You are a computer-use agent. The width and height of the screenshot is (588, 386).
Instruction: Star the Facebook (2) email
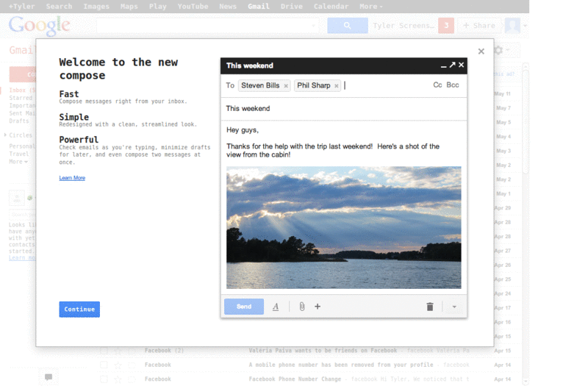(x=118, y=351)
